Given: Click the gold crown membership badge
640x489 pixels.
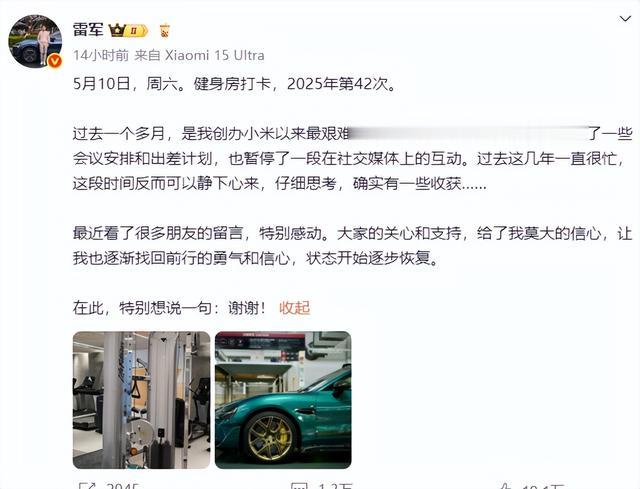Looking at the screenshot, I should click(x=117, y=31).
